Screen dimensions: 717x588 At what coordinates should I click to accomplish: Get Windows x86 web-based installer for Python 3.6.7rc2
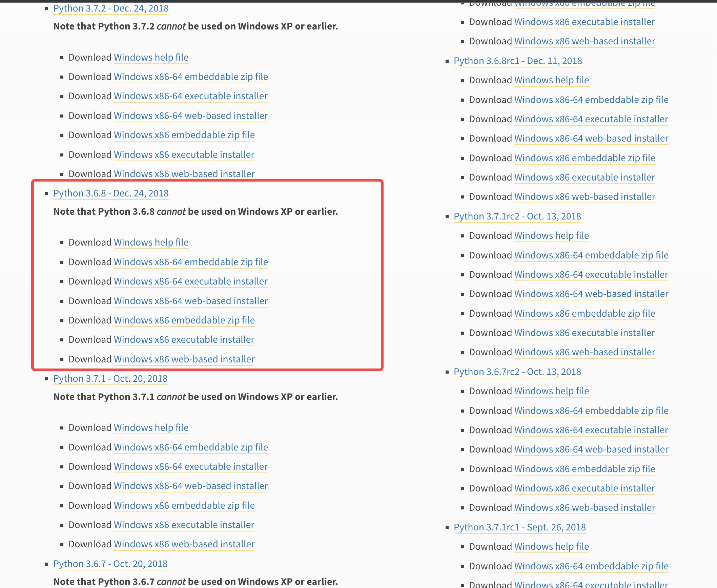click(585, 508)
